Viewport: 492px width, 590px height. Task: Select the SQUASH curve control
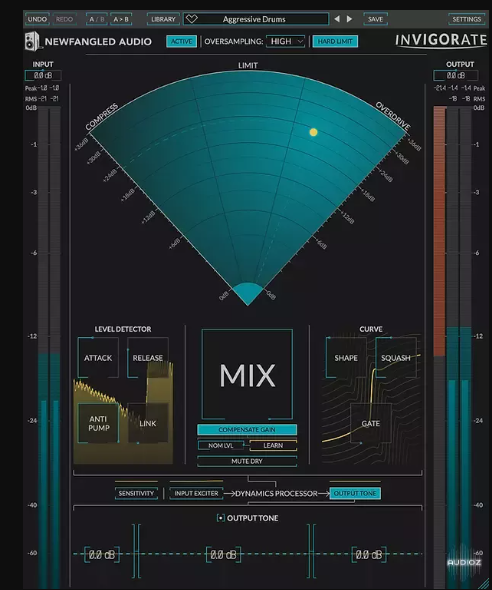pos(396,357)
